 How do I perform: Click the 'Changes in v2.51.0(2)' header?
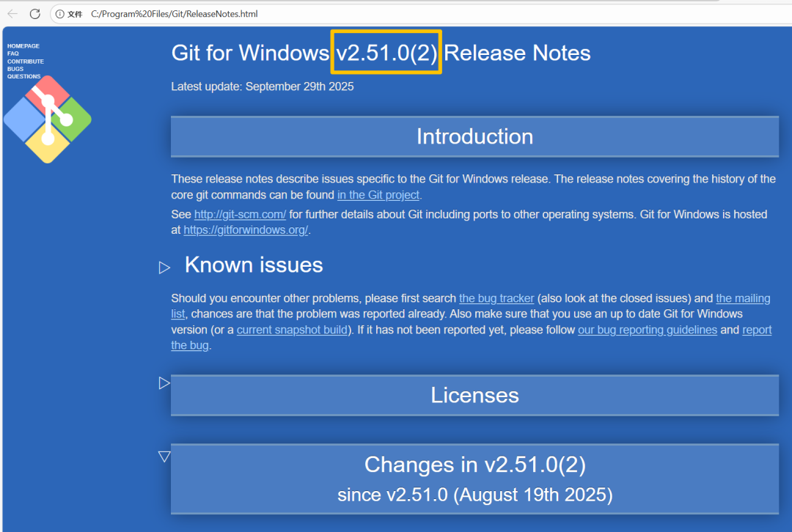474,465
